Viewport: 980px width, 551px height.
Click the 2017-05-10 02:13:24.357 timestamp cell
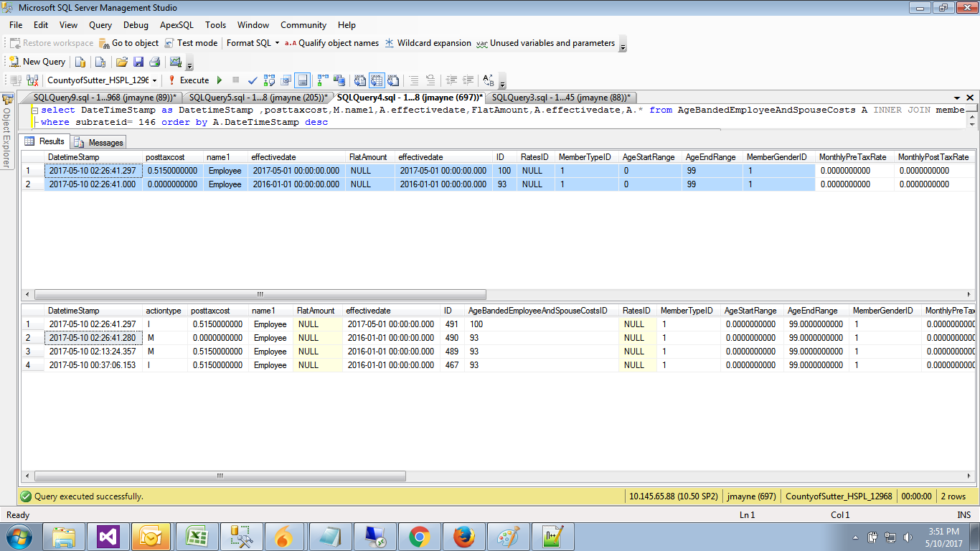point(94,352)
